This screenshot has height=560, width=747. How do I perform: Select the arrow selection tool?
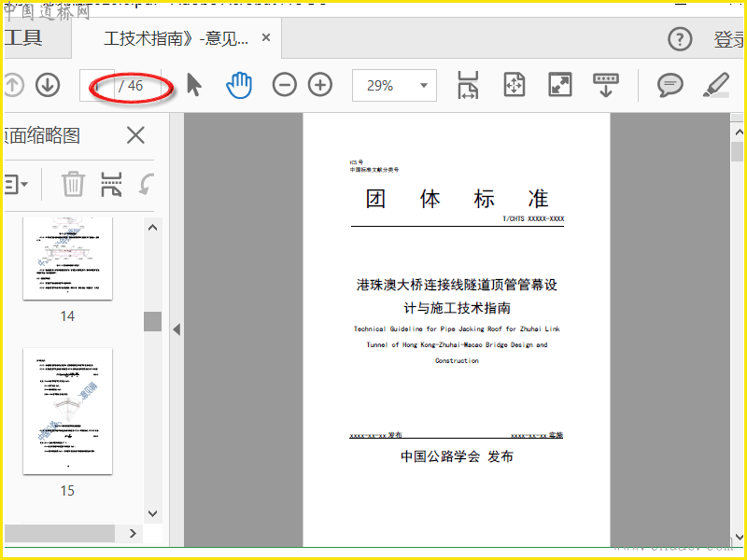(194, 86)
